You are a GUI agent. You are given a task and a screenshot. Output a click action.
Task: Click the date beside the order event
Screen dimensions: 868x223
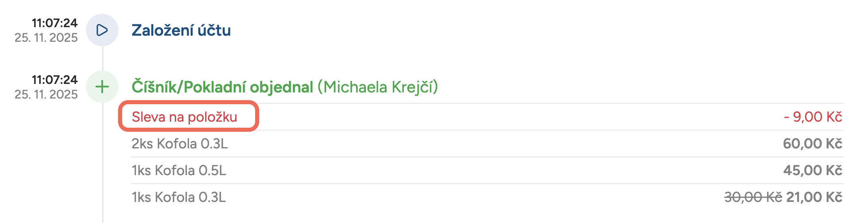[46, 94]
